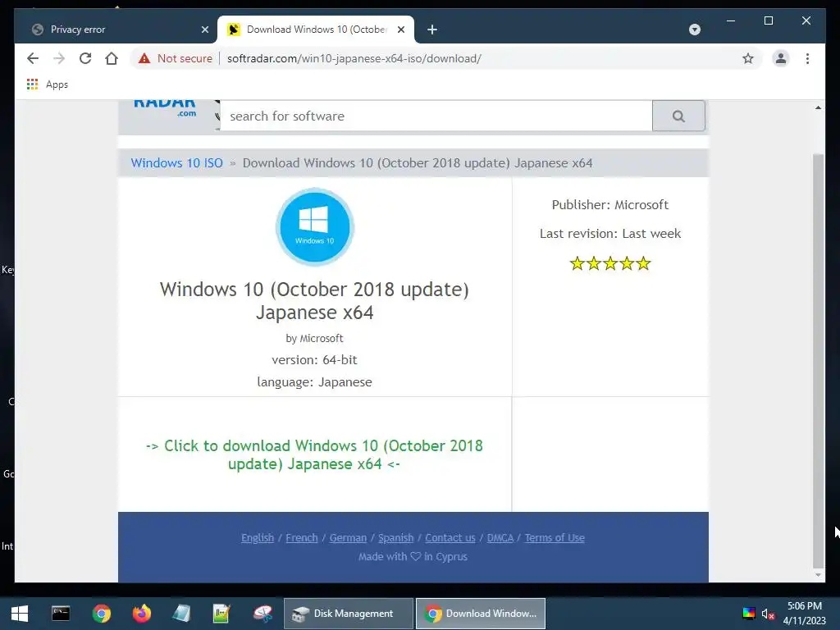840x630 pixels.
Task: Click the magnifier search button
Action: 678,116
